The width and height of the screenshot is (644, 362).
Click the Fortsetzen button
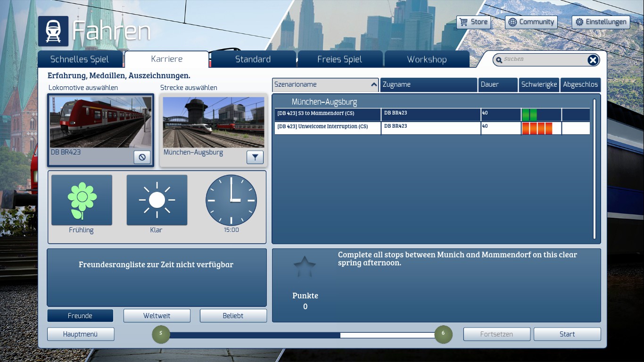tap(497, 334)
